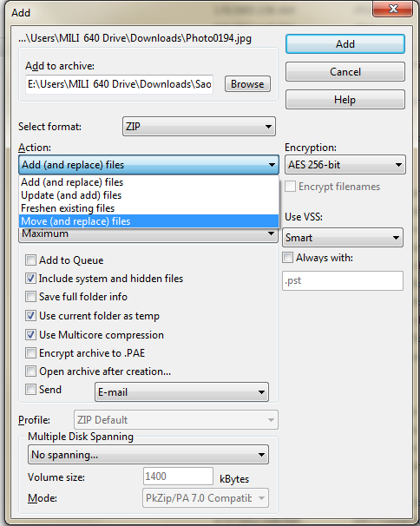Click the Cancel button
The image size is (420, 526).
345,71
